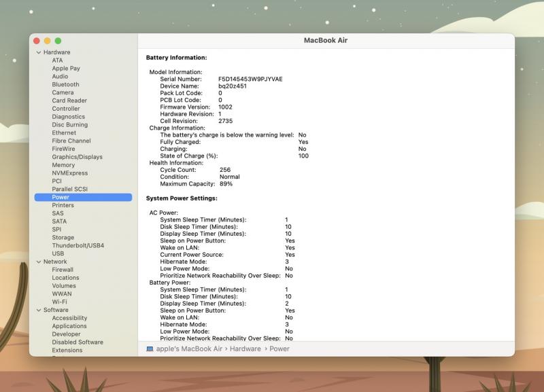
Task: Open the Diagnostics entry
Action: click(69, 116)
